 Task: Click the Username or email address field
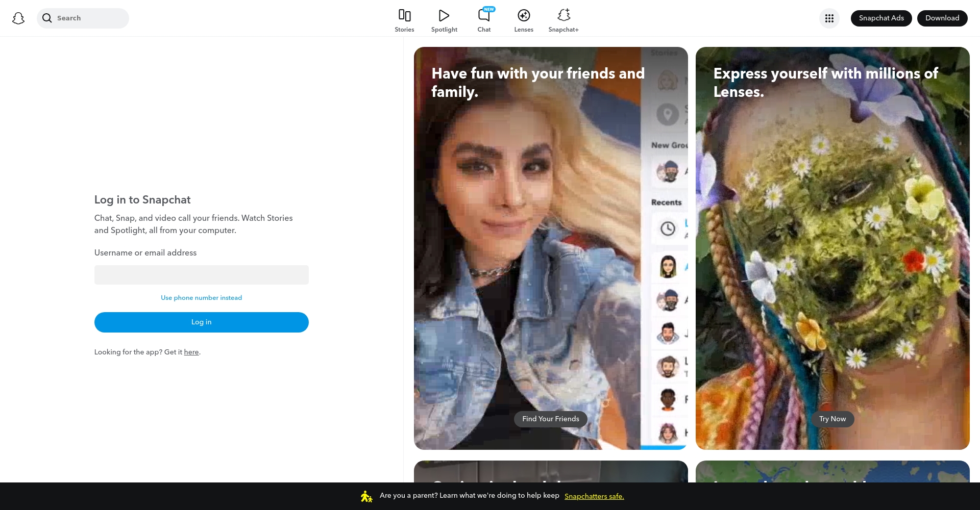(202, 275)
